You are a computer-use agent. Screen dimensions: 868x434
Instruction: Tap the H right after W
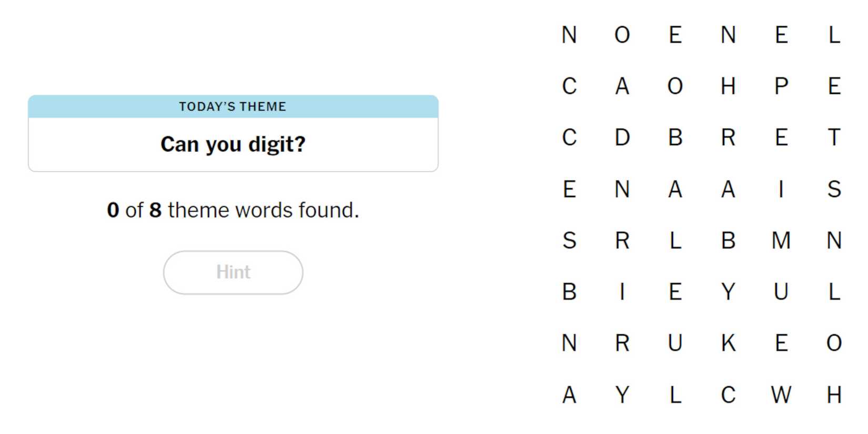click(x=834, y=395)
